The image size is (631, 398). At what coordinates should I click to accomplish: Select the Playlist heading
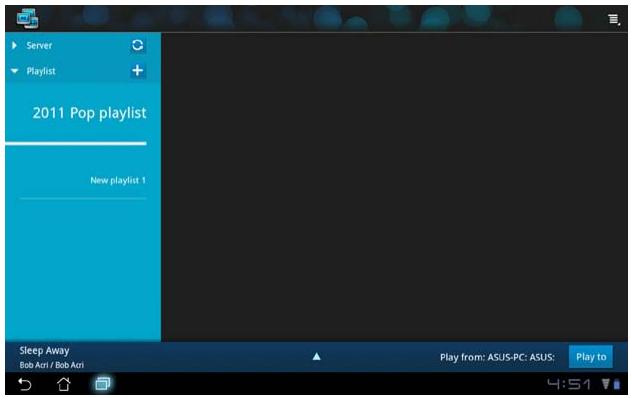pyautogui.click(x=41, y=71)
